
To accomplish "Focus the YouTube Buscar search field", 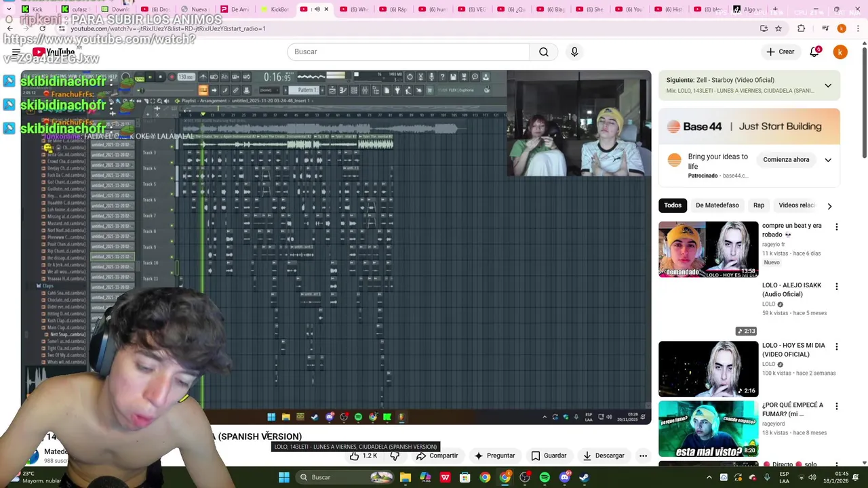I will [408, 52].
